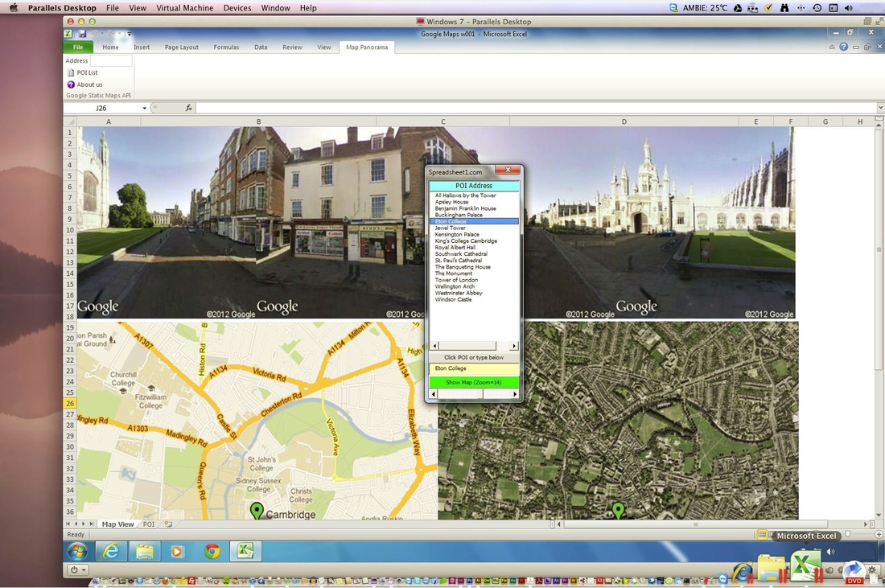Viewport: 885px width, 588px height.
Task: Click the Apple menu logo
Action: click(x=14, y=8)
